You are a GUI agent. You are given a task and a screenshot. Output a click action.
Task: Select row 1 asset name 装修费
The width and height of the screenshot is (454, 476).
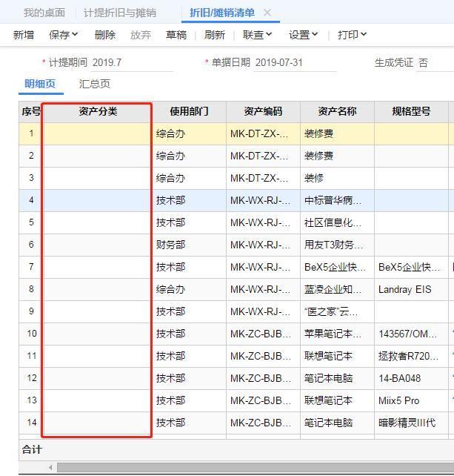click(x=318, y=133)
